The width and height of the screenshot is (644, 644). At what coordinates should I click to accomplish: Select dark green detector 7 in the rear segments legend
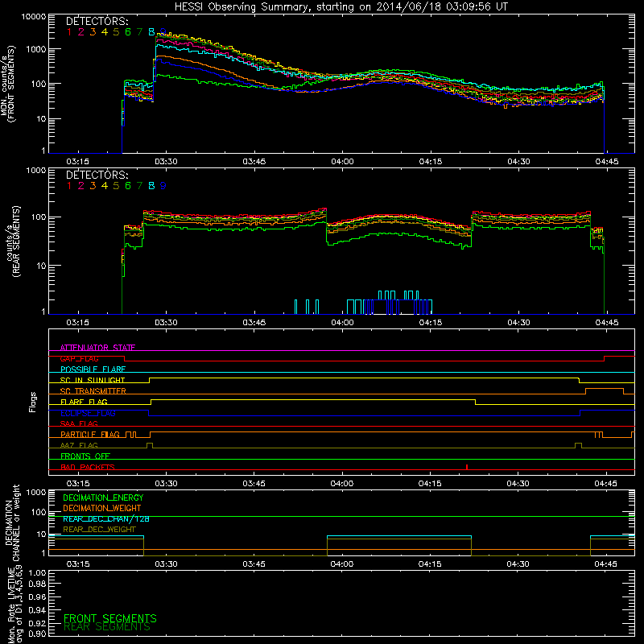coord(139,186)
